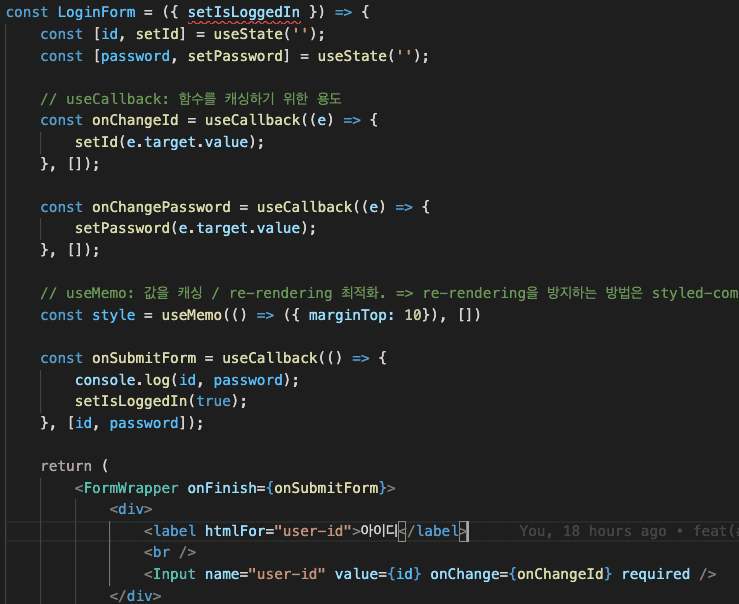Viewport: 739px width, 604px height.
Task: Click the required attribute on Input
Action: click(x=655, y=574)
